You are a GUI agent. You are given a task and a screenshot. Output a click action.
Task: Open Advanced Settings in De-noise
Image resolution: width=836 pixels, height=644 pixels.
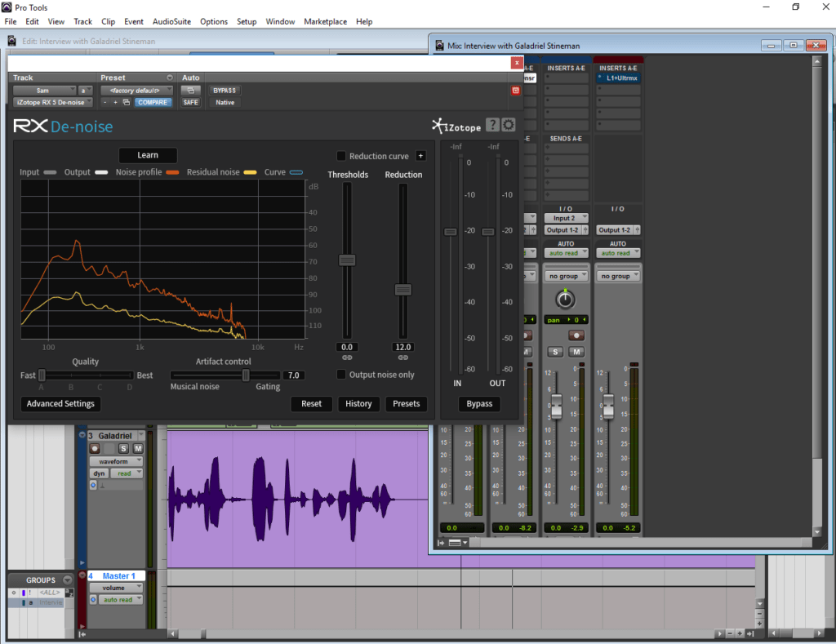pyautogui.click(x=60, y=403)
